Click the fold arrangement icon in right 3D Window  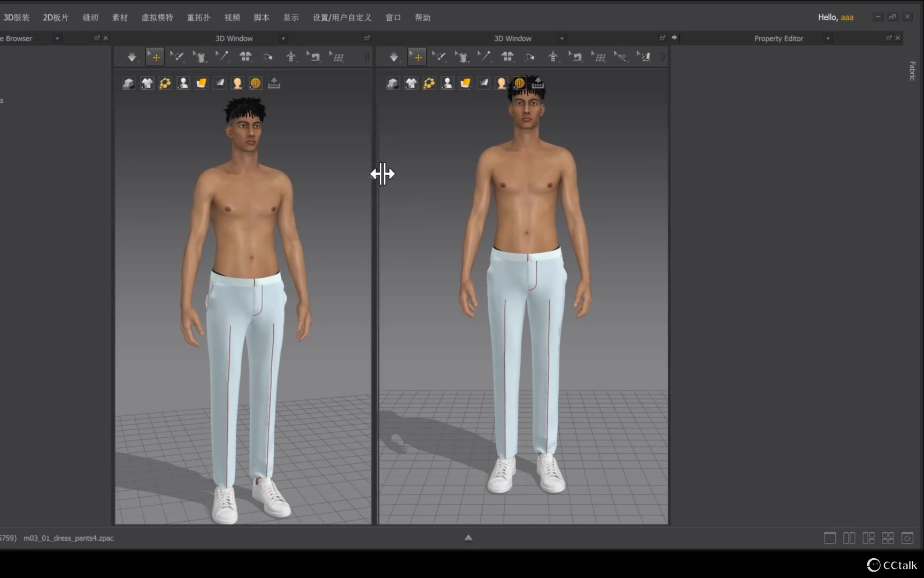[x=530, y=57]
